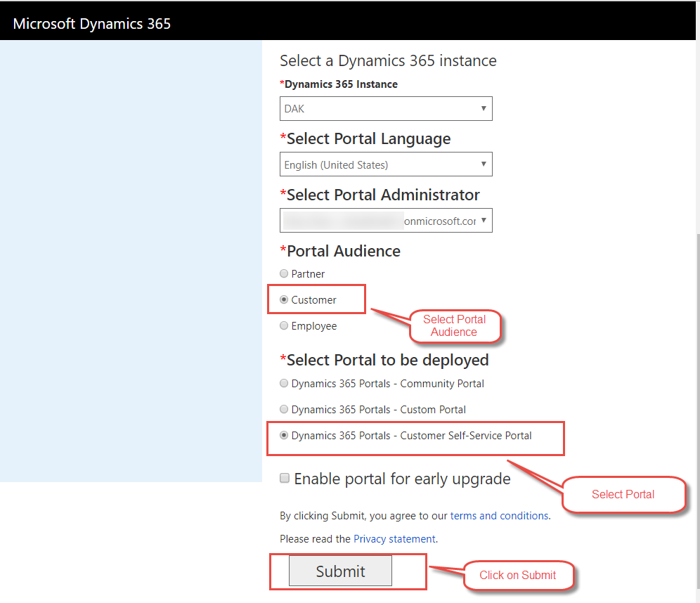Click the 'Select a Dynamics 365 instance' heading

(388, 60)
